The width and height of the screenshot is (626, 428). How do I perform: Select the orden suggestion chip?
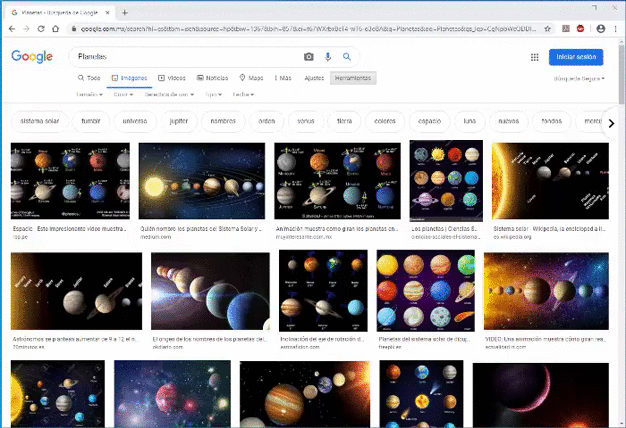[x=267, y=121]
